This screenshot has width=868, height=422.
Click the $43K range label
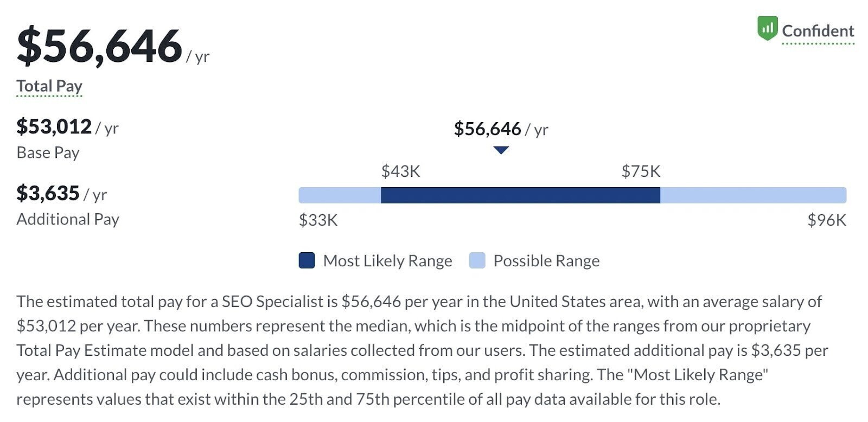click(400, 171)
